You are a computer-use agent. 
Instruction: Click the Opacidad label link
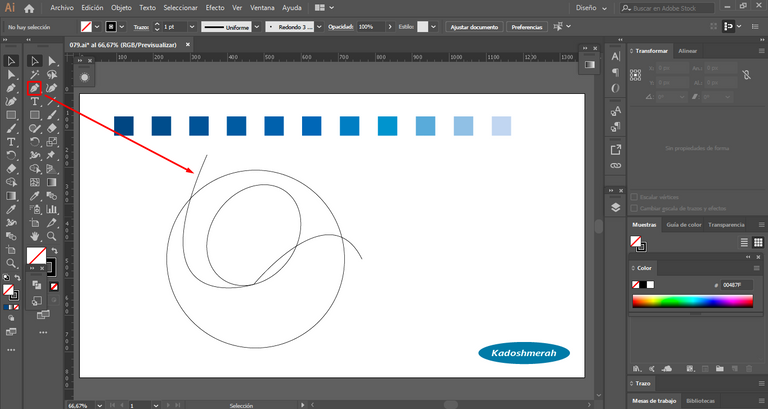[341, 27]
